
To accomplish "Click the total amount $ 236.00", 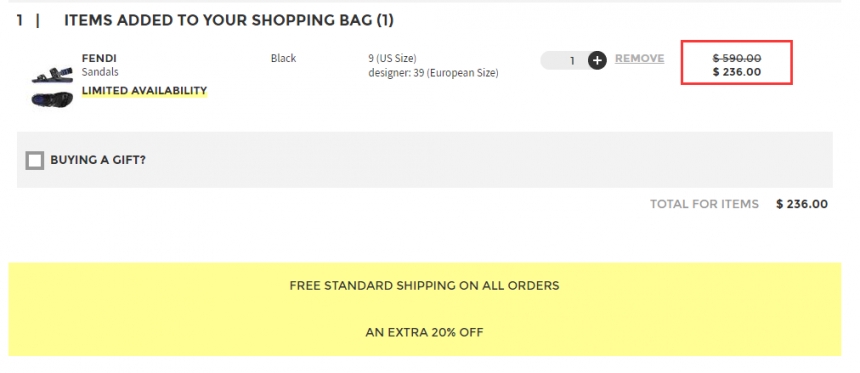I will coord(802,204).
